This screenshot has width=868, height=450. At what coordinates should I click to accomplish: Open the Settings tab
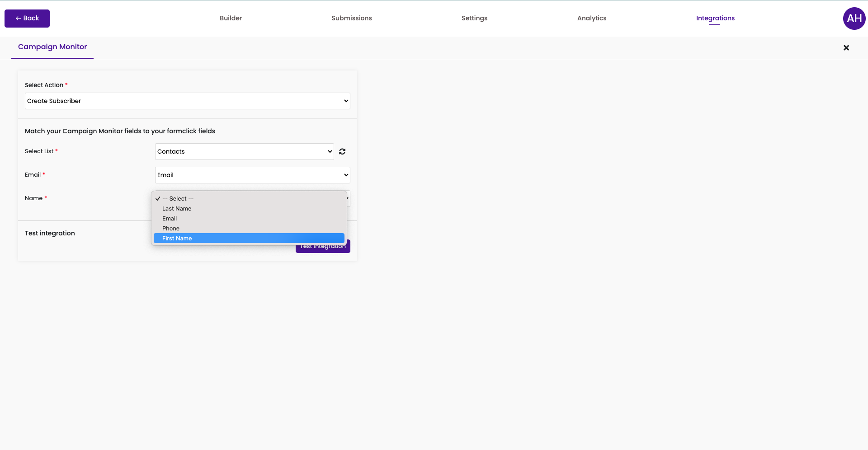point(474,18)
